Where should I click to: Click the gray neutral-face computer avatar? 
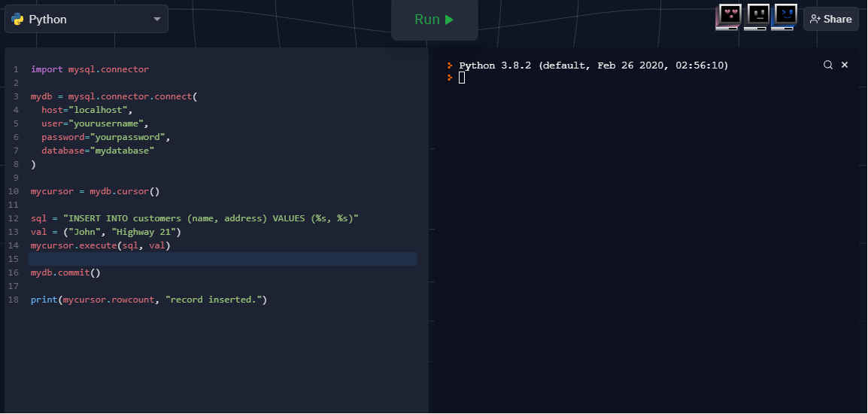757,17
